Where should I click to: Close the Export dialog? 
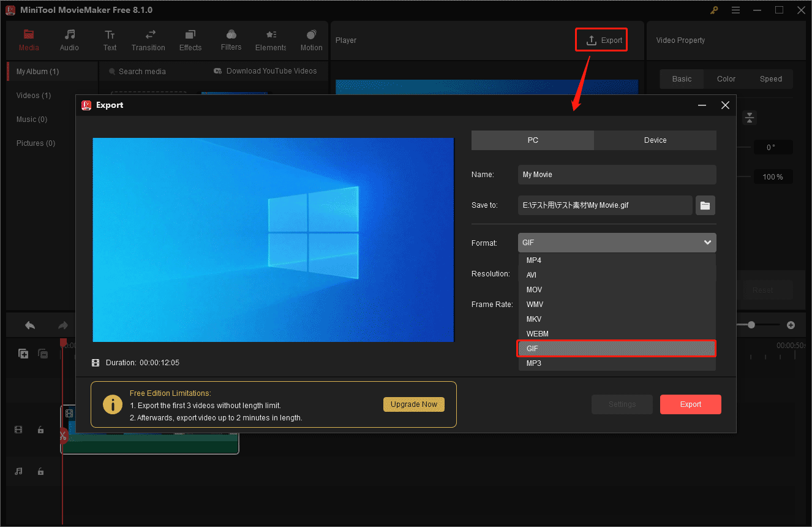pos(725,105)
